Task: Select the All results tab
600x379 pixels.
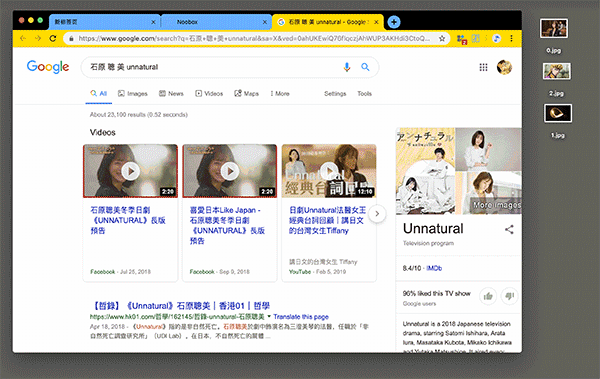Action: [x=99, y=93]
